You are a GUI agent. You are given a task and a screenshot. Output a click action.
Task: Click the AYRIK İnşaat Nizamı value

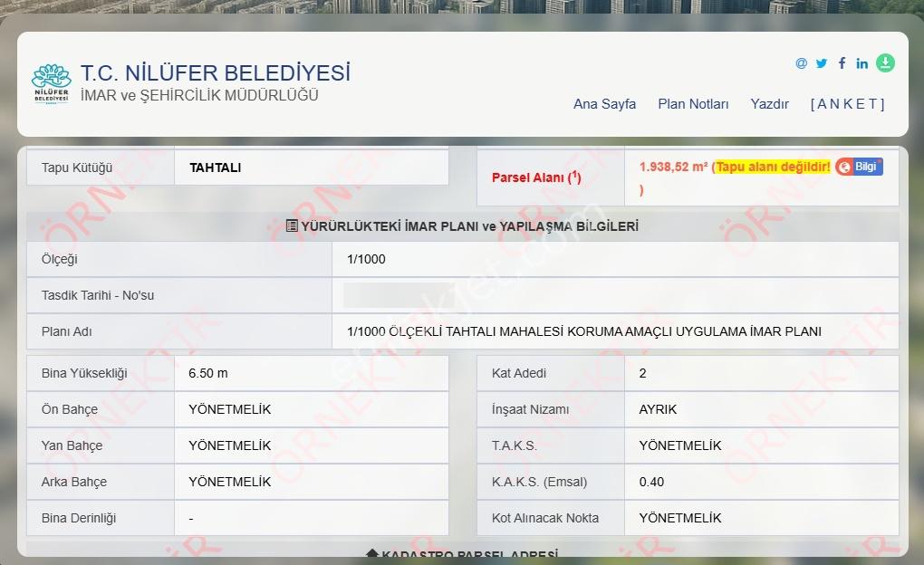pos(658,409)
